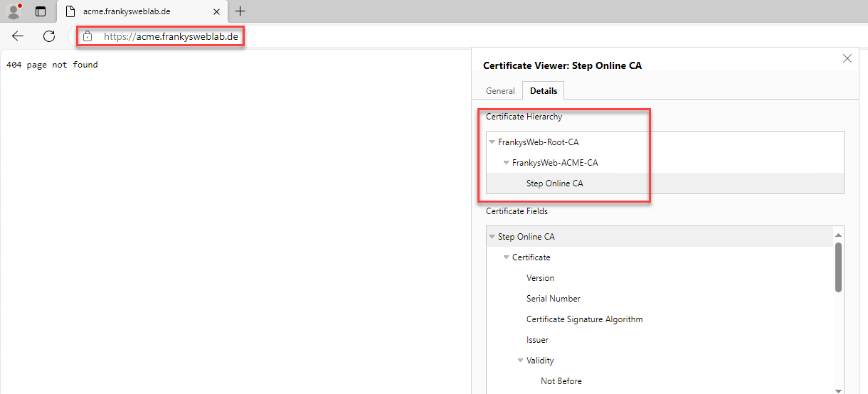Select Step Online CA in Certificate Hierarchy
Image resolution: width=868 pixels, height=394 pixels.
click(554, 183)
